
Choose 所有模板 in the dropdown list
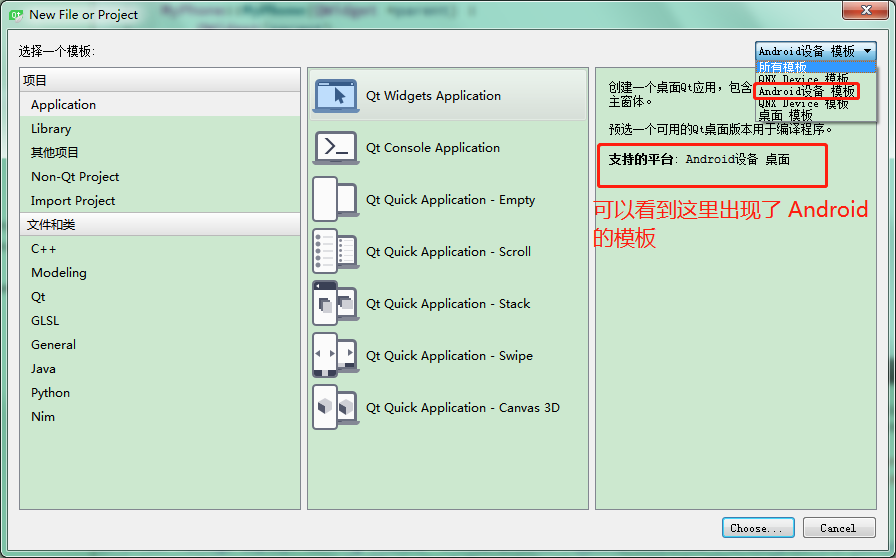[x=815, y=67]
